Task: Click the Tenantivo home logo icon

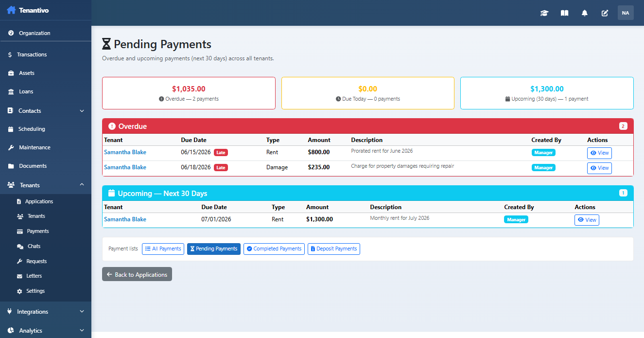Action: (11, 10)
